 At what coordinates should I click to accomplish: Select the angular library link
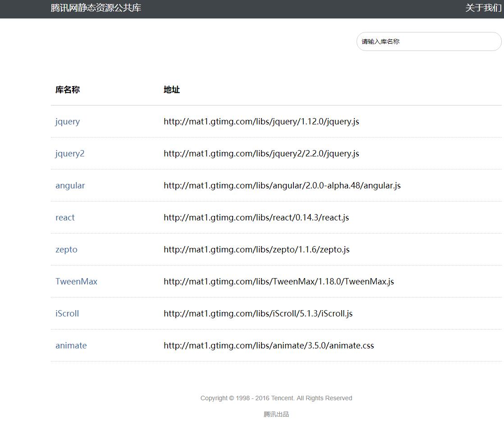[70, 186]
